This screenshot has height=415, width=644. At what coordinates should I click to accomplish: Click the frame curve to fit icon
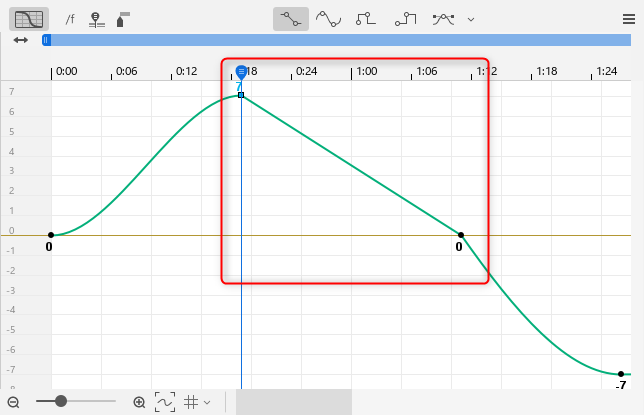click(x=164, y=402)
